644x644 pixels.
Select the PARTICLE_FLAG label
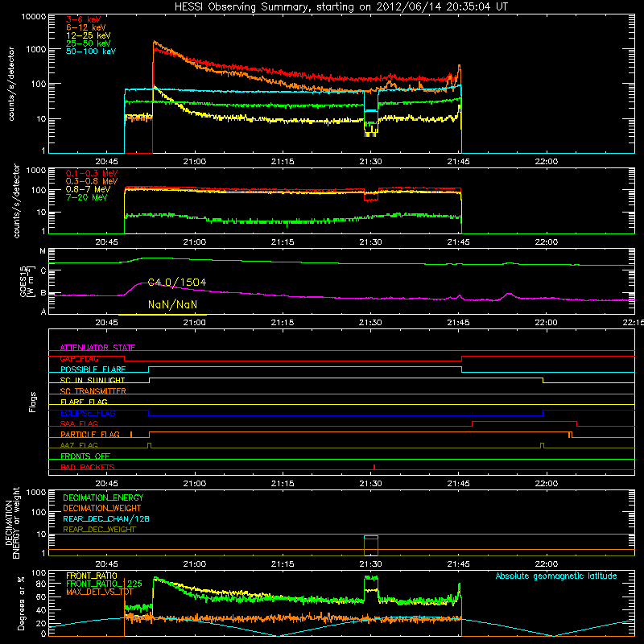pyautogui.click(x=90, y=435)
